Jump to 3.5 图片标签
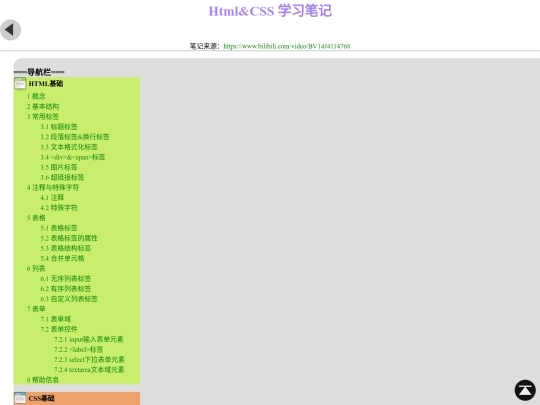Screen dimensions: 540x405 click(x=59, y=167)
